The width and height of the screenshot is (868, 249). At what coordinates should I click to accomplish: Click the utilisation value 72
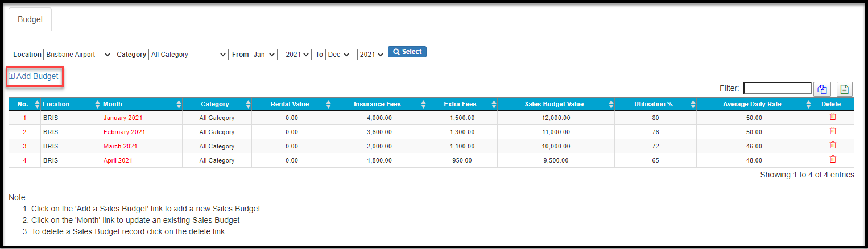pos(655,146)
